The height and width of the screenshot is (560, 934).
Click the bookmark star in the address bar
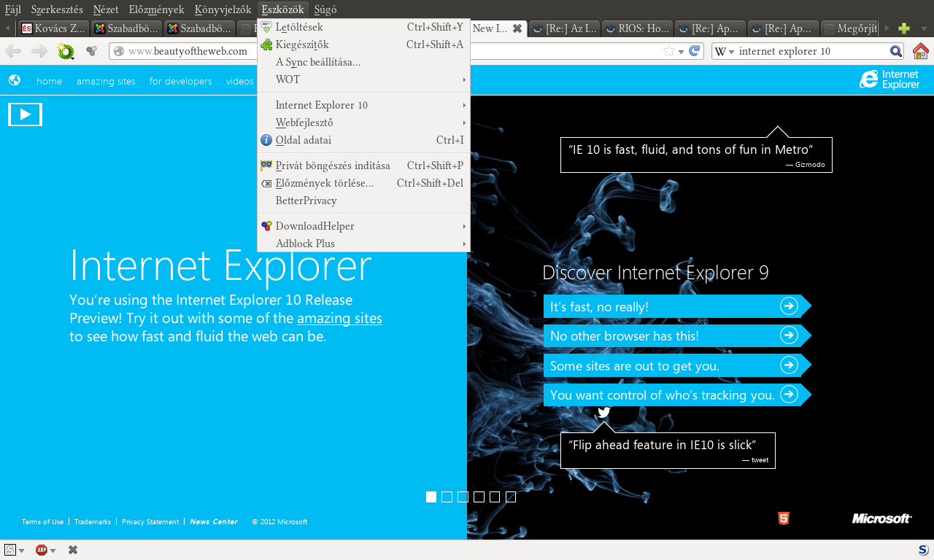(669, 51)
